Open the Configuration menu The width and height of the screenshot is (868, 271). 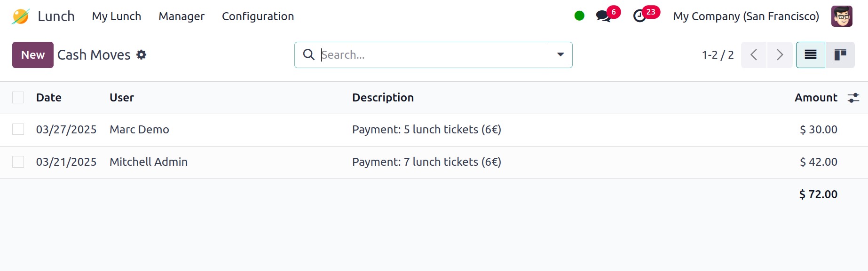point(258,16)
